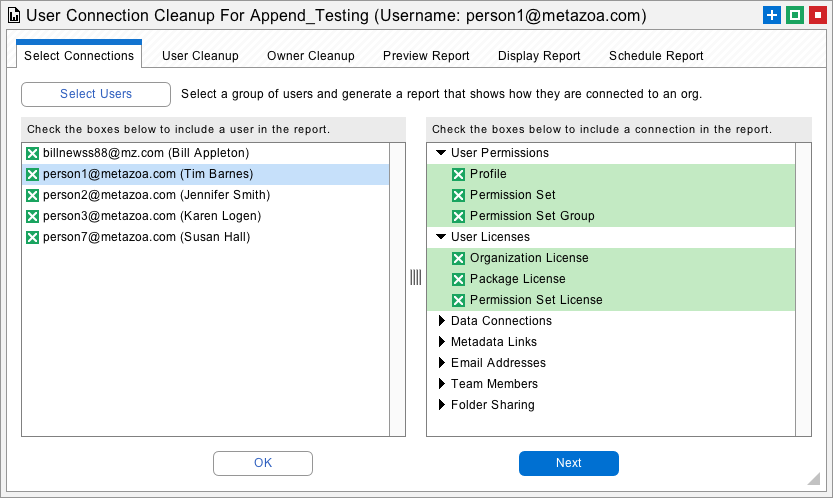This screenshot has height=498, width=833.
Task: Go to the Preview Report tab
Action: point(426,56)
